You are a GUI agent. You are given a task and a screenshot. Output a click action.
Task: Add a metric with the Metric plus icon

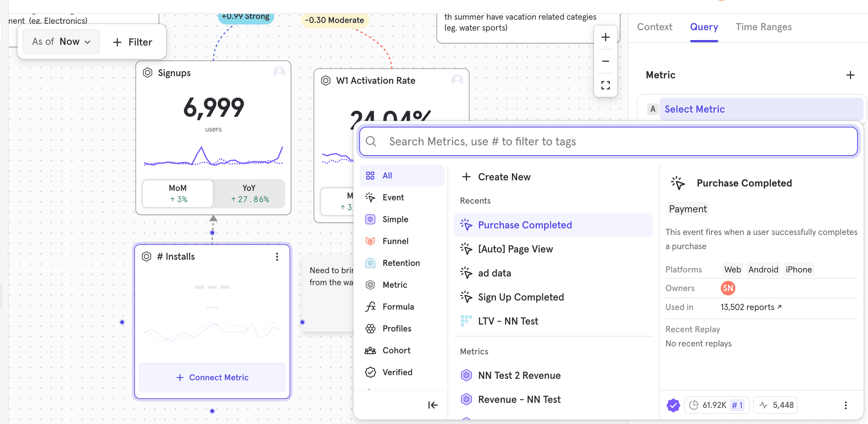tap(850, 75)
